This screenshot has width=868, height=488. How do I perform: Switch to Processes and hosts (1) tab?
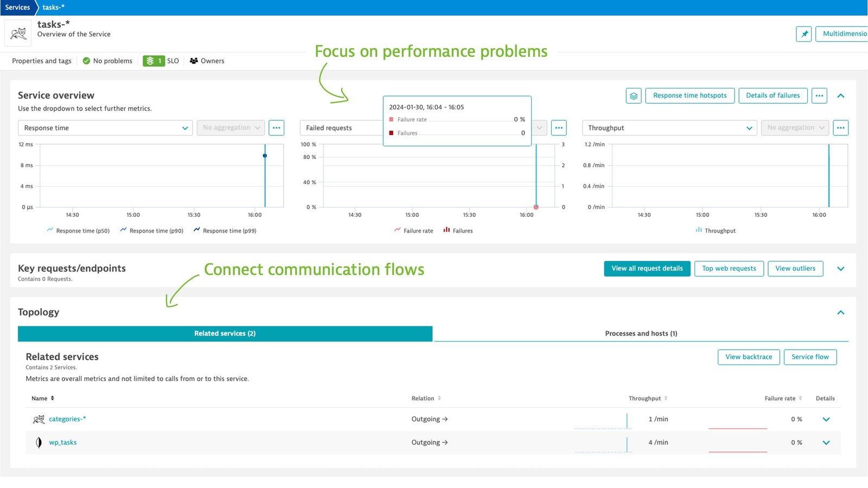[641, 333]
